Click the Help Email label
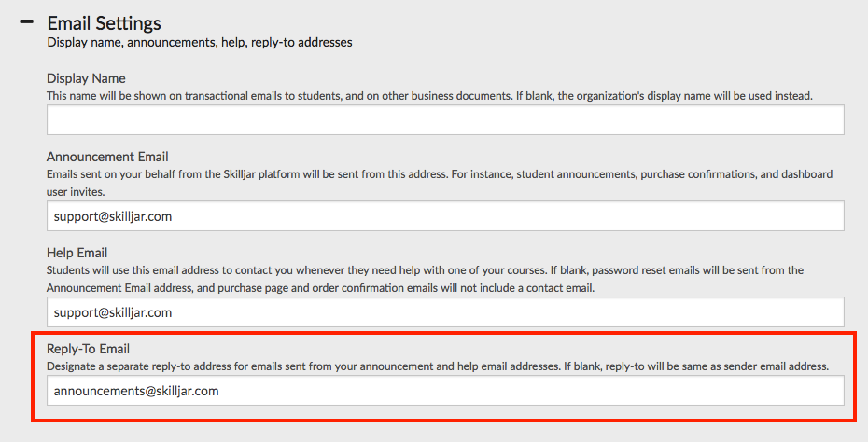Image resolution: width=868 pixels, height=442 pixels. pyautogui.click(x=77, y=253)
